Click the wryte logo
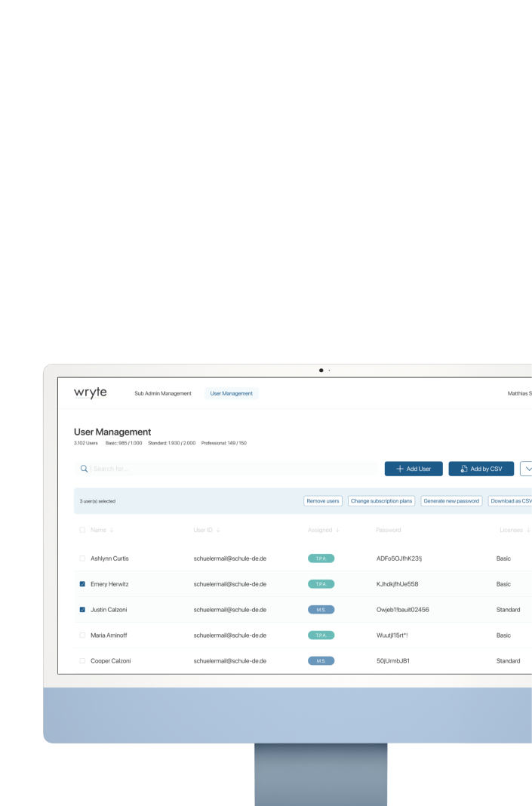 click(x=91, y=392)
